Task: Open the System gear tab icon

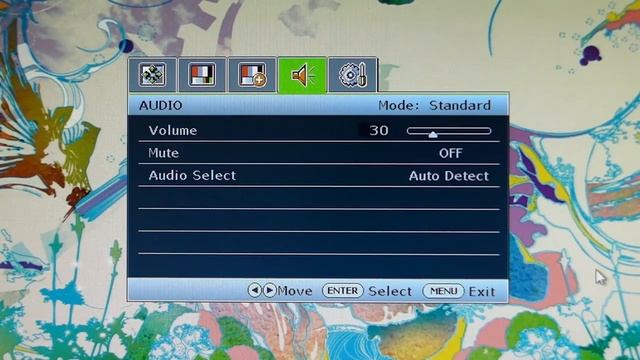Action: tap(353, 75)
